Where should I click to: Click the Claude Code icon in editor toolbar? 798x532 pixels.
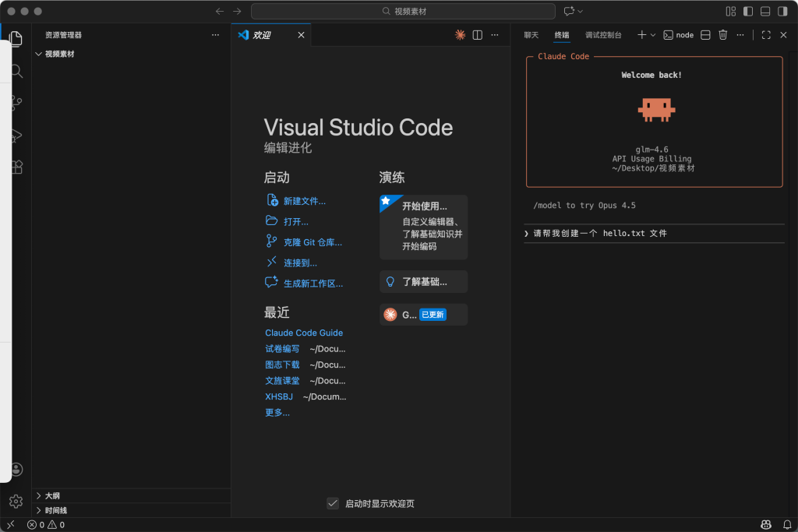pyautogui.click(x=461, y=35)
